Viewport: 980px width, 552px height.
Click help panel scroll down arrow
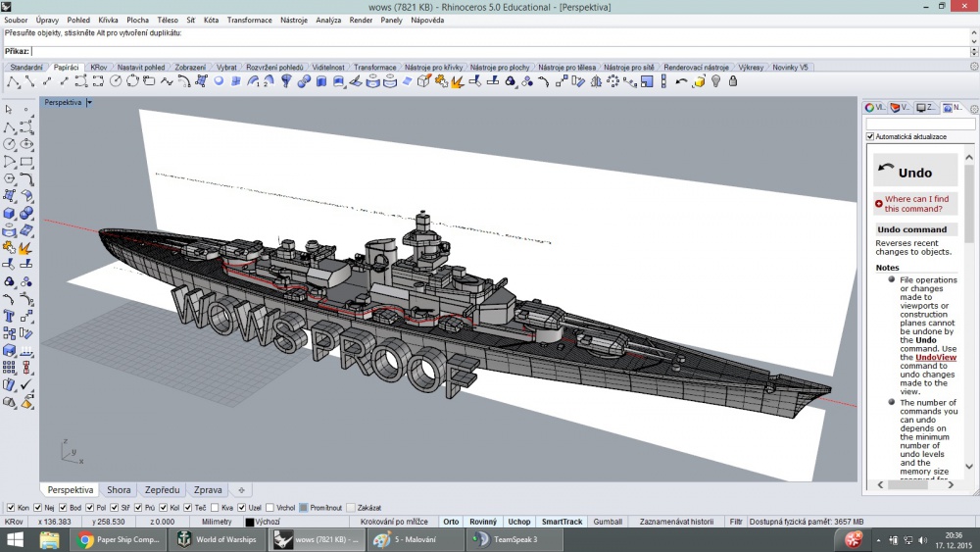[x=969, y=467]
